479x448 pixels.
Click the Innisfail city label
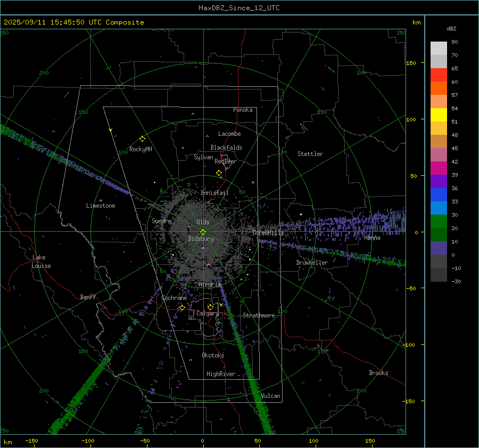215,193
